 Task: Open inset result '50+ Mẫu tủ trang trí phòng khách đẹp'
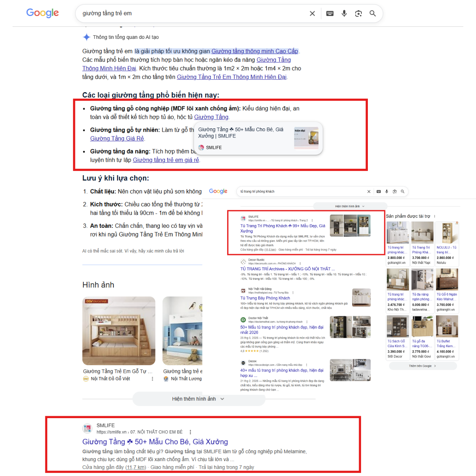(282, 330)
